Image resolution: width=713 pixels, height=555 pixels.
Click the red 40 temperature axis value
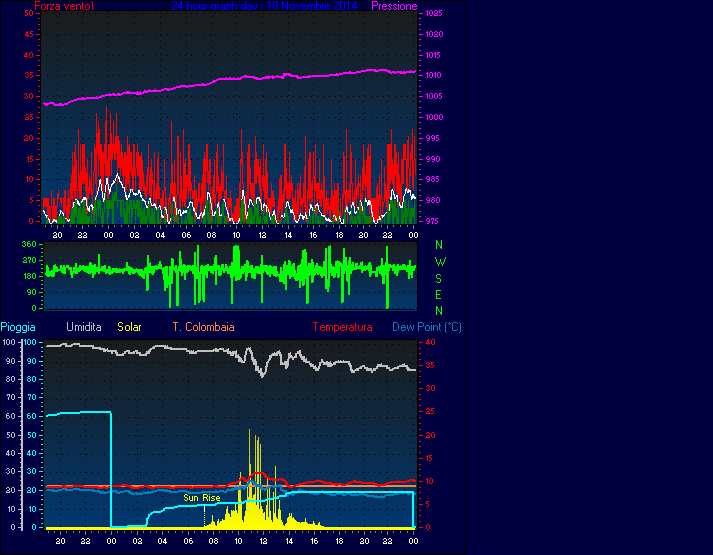coord(430,342)
